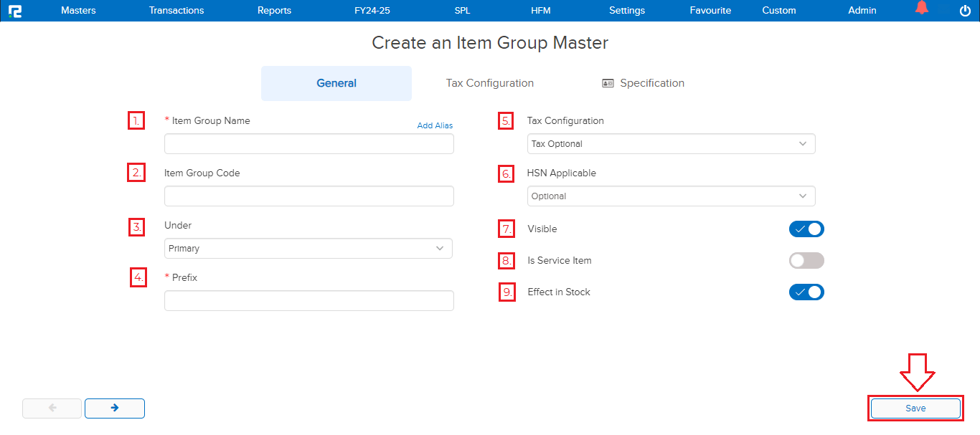The height and width of the screenshot is (435, 980).
Task: Click the app logo icon
Action: click(14, 11)
